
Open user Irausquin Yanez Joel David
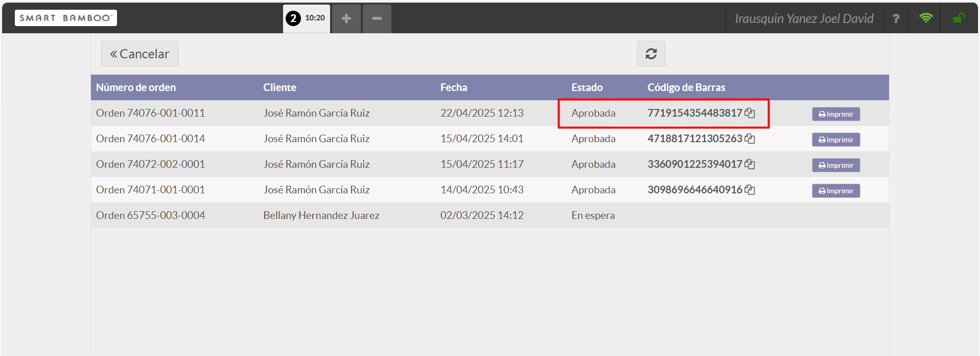pyautogui.click(x=804, y=18)
